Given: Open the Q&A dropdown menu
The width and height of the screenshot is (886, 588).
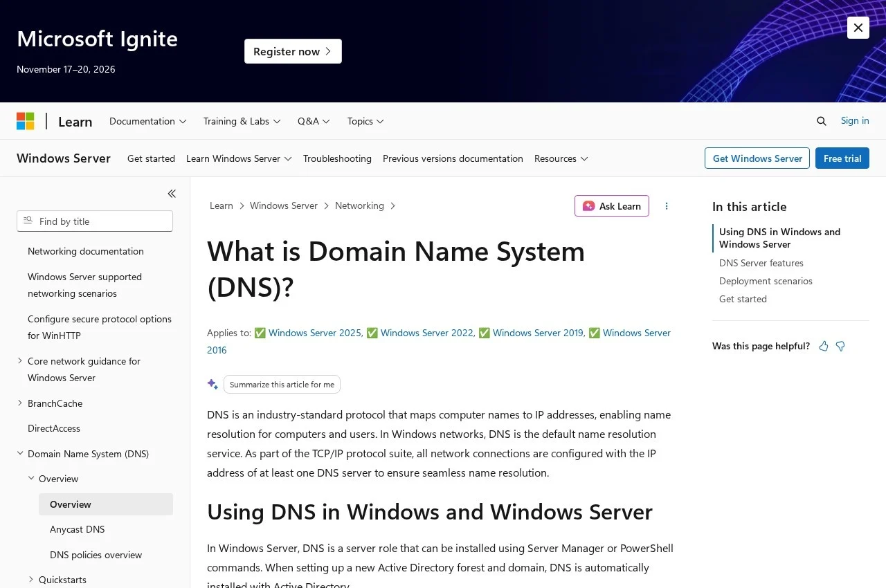Looking at the screenshot, I should pos(314,121).
